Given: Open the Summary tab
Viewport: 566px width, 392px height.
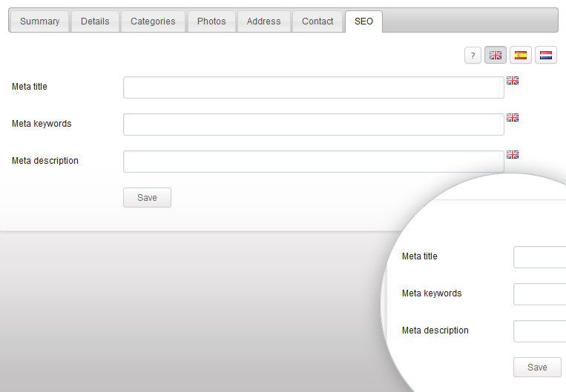Looking at the screenshot, I should click(40, 21).
